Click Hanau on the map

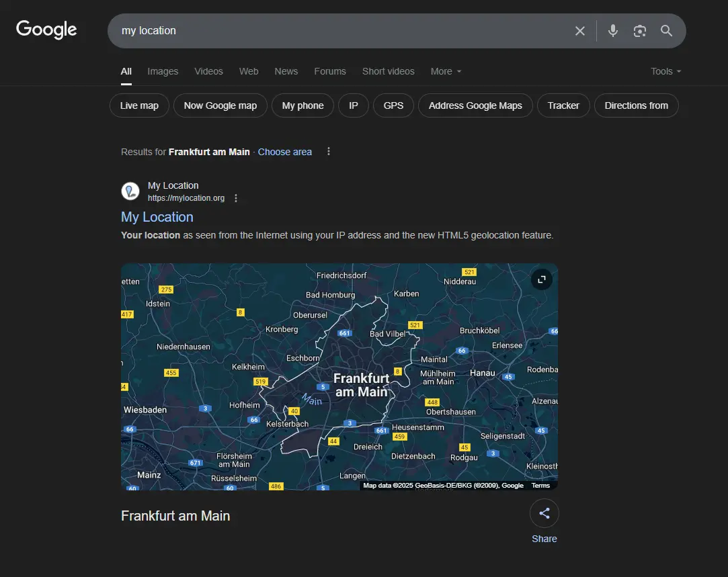click(x=483, y=373)
